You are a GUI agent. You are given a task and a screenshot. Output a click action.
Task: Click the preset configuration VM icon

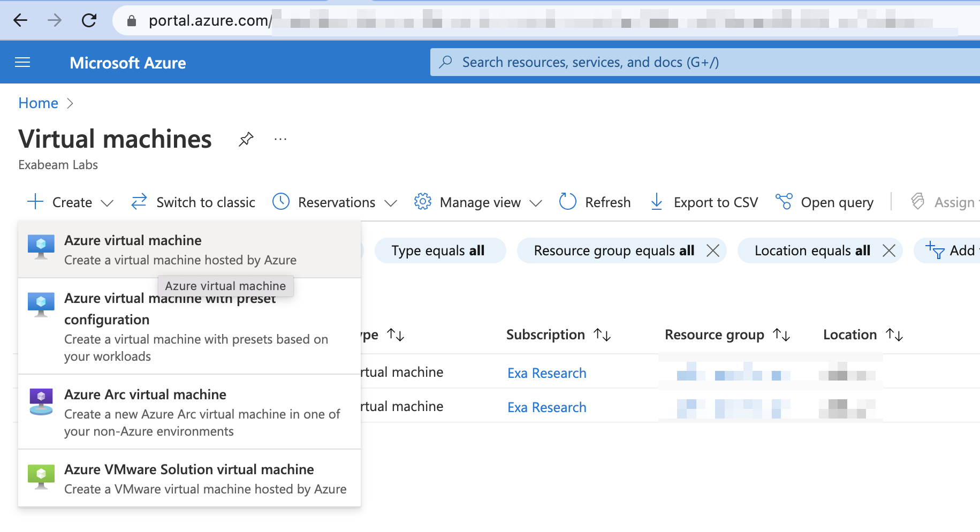point(41,305)
